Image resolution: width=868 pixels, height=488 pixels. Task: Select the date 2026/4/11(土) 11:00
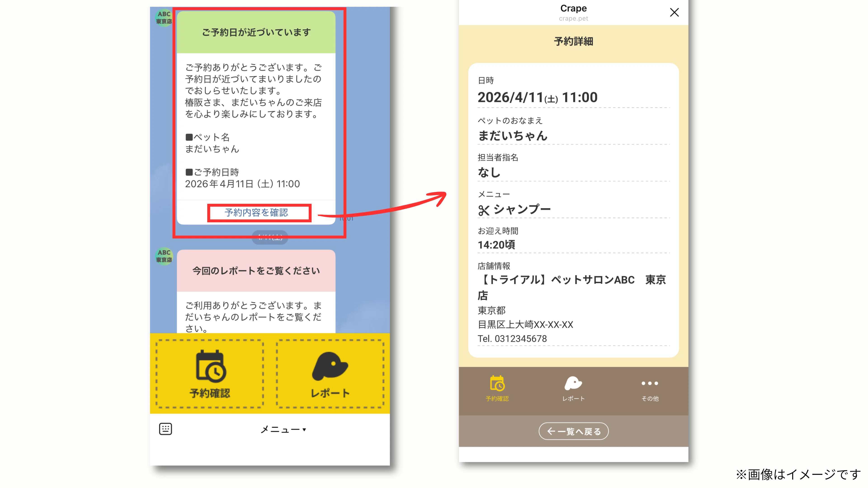[538, 98]
